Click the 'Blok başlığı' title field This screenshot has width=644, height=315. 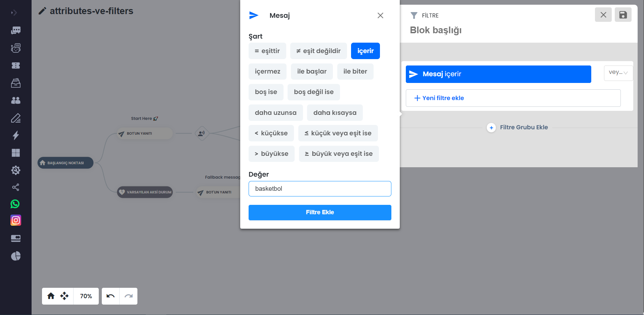[x=436, y=30]
